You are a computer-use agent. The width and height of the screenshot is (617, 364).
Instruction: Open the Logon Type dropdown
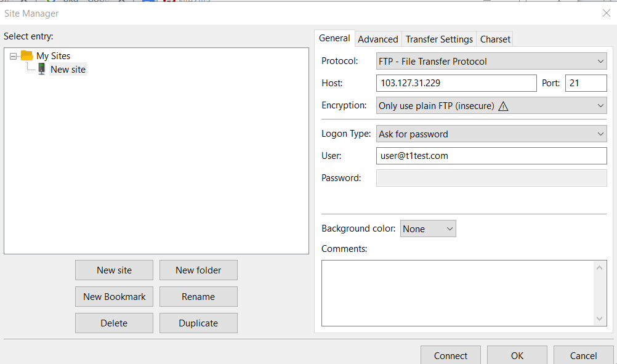491,134
